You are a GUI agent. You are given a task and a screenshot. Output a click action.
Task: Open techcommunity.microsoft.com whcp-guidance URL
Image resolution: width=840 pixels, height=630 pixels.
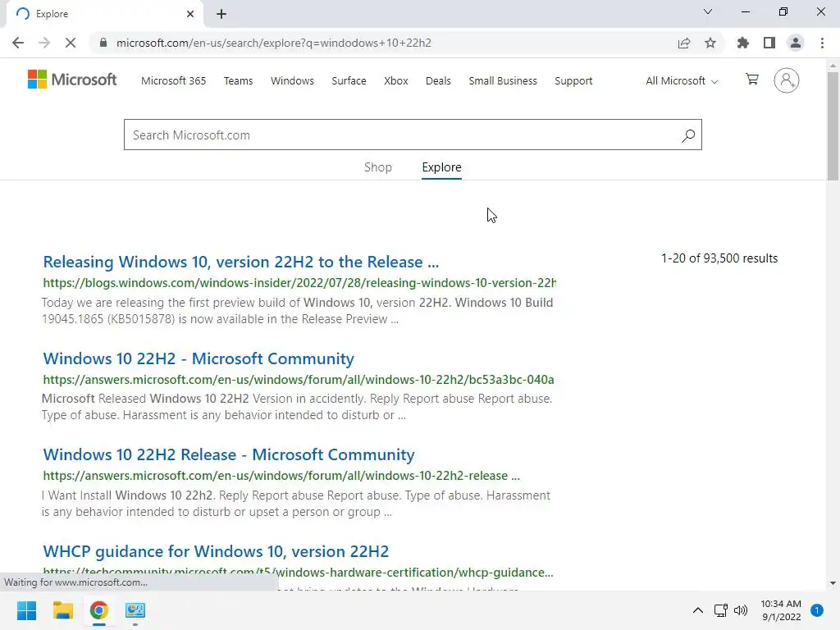click(x=298, y=572)
